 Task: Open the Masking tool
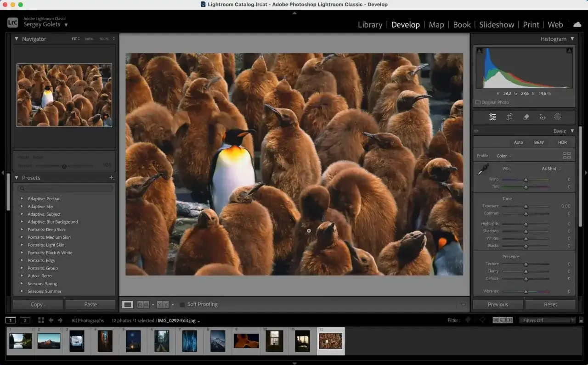coord(558,117)
